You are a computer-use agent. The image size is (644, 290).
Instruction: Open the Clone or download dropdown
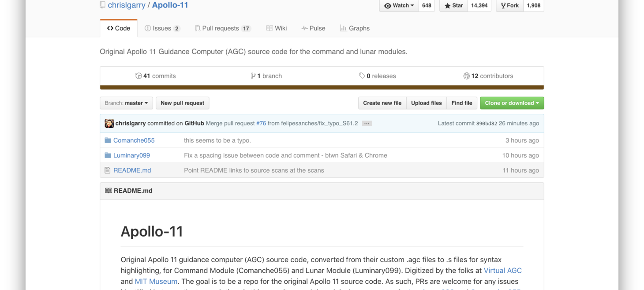point(512,103)
